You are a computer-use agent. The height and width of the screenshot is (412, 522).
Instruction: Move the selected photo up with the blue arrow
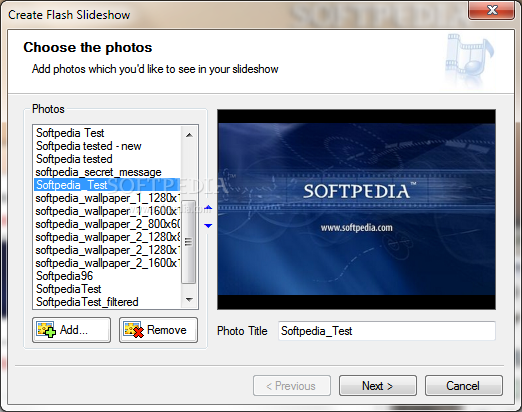coord(208,208)
